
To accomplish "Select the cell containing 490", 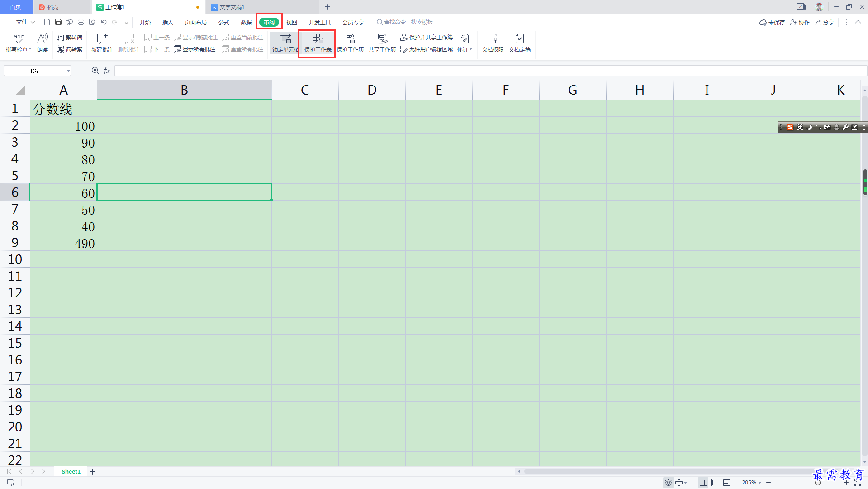I will [63, 243].
